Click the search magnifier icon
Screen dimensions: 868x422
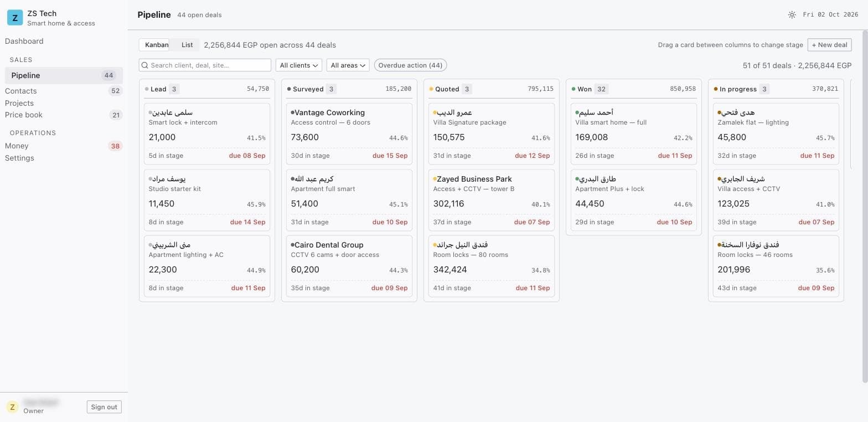pyautogui.click(x=145, y=65)
